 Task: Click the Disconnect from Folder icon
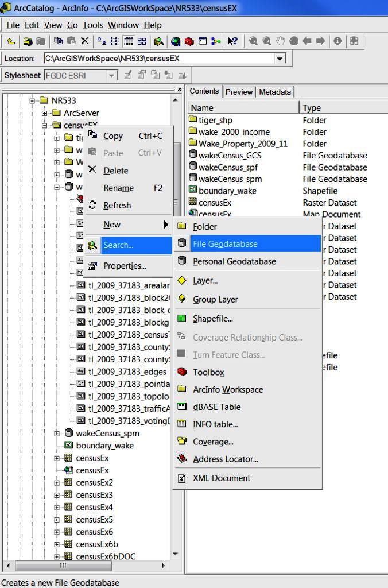[x=41, y=41]
